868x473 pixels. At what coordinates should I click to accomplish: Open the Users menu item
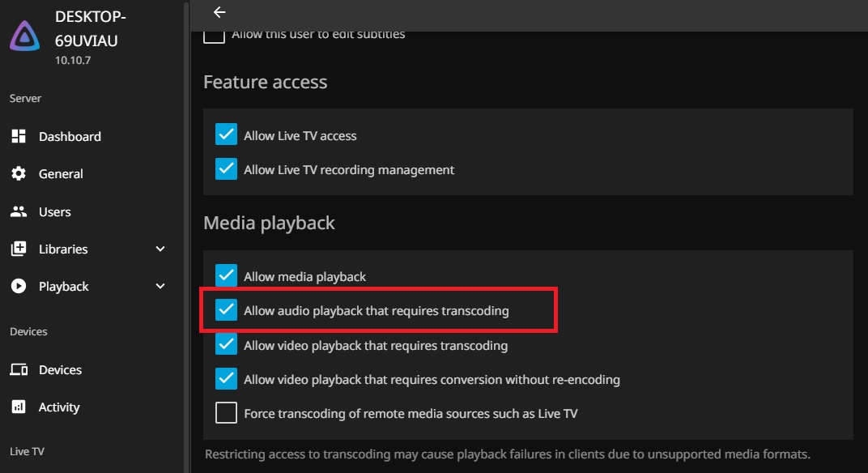click(55, 211)
